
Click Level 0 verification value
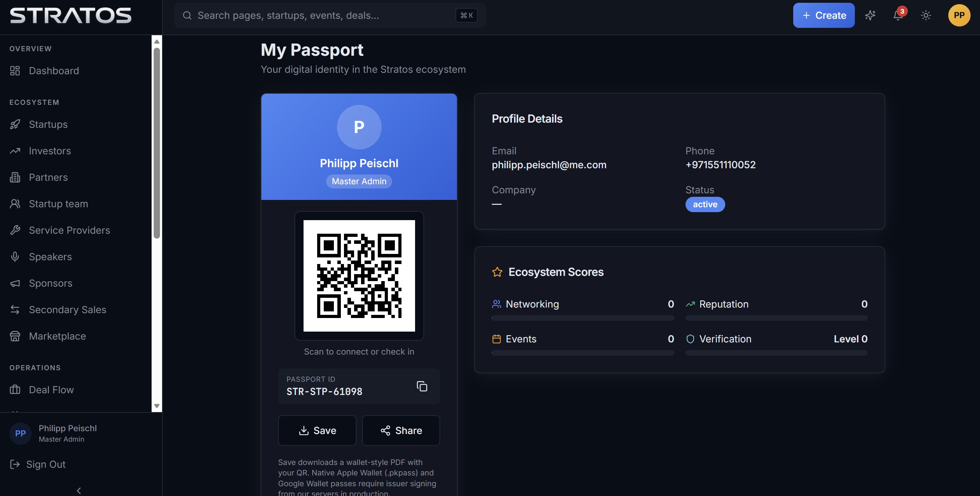pyautogui.click(x=850, y=339)
